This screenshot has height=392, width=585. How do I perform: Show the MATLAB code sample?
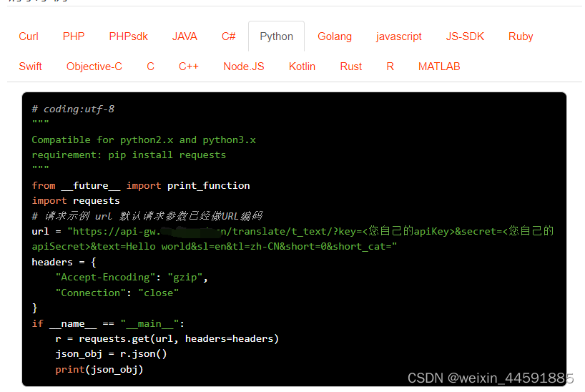(439, 67)
